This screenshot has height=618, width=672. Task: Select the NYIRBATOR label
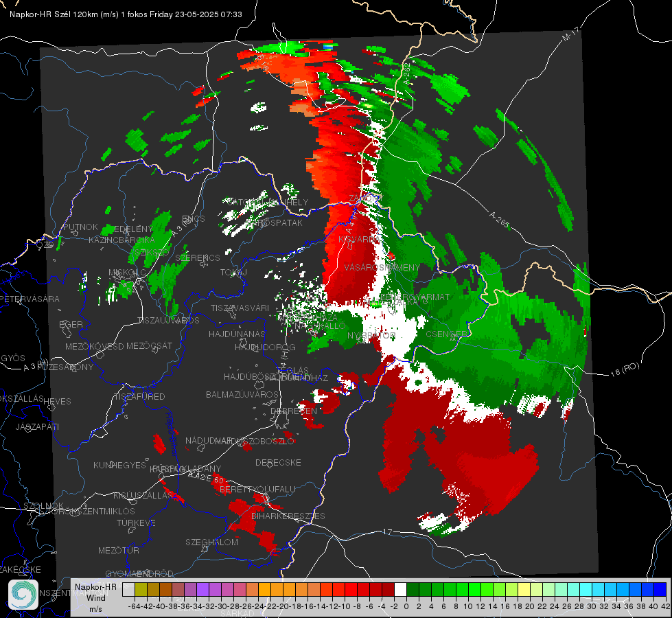pyautogui.click(x=371, y=335)
